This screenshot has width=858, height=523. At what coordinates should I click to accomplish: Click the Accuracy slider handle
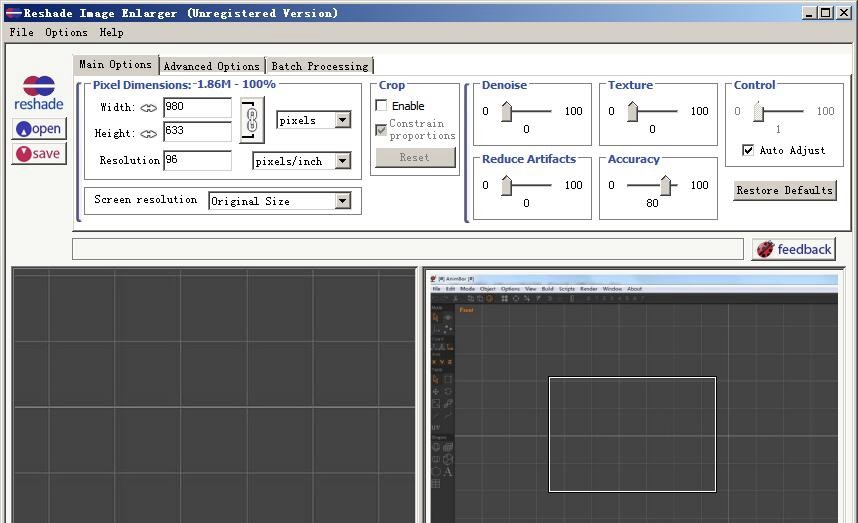pos(665,185)
